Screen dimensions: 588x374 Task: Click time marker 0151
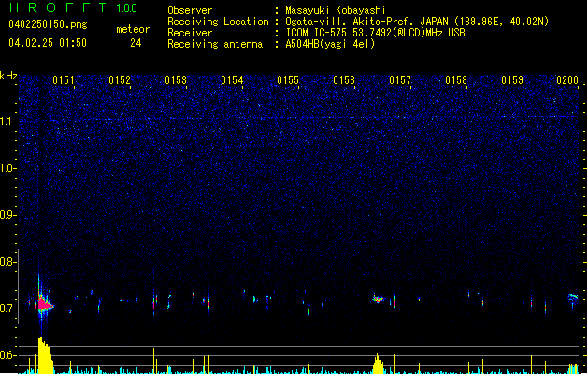64,80
